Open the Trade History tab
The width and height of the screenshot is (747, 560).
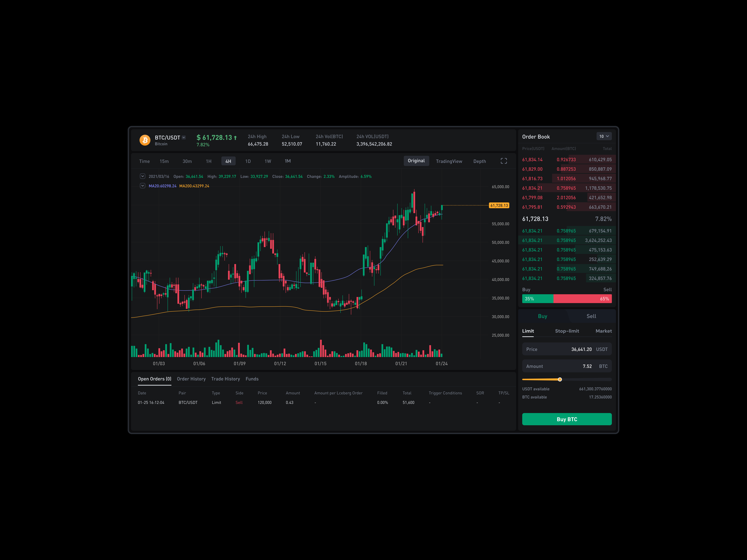click(226, 379)
